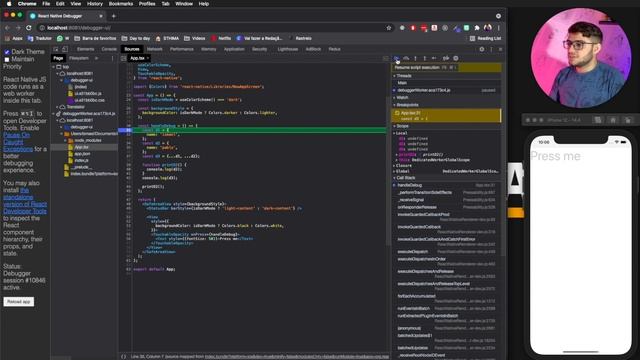
Task: Open Apps bookmarks shortcut
Action: 13,38
